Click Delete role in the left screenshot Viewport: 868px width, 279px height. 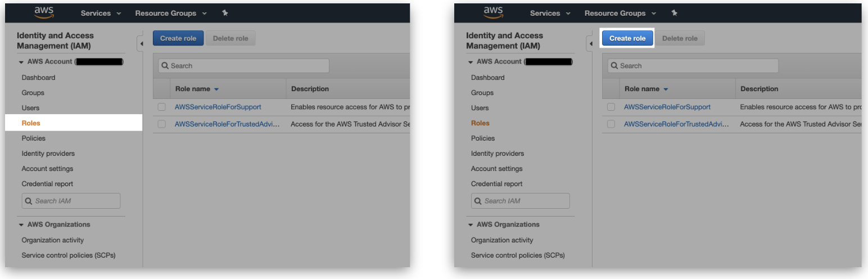pyautogui.click(x=230, y=38)
